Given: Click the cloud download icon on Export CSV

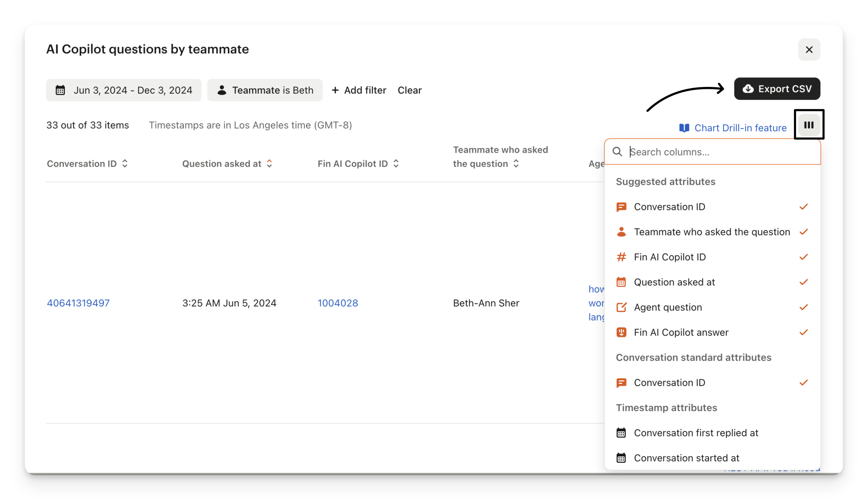Looking at the screenshot, I should [748, 89].
